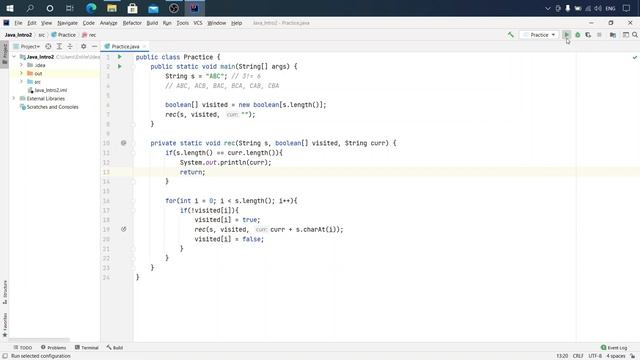Expand External Libraries node
The height and width of the screenshot is (360, 640).
(x=14, y=98)
